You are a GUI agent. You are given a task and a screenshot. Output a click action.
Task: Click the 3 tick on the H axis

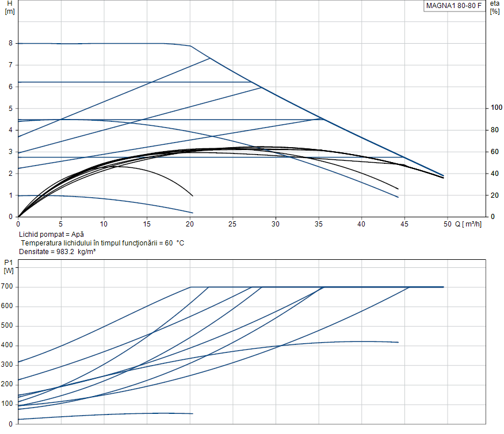[x=10, y=152]
